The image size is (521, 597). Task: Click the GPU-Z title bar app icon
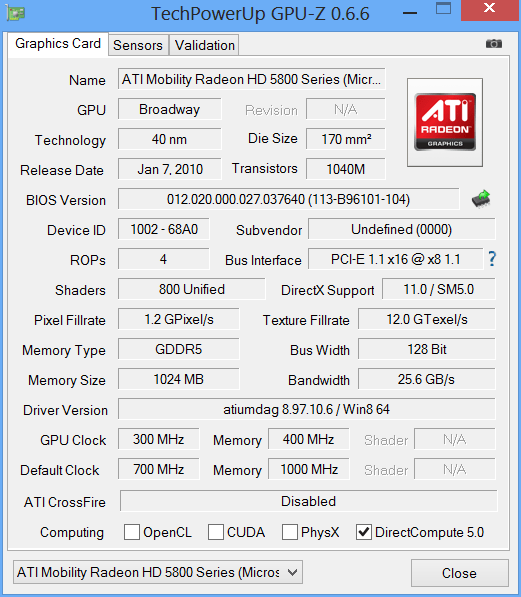click(x=16, y=13)
